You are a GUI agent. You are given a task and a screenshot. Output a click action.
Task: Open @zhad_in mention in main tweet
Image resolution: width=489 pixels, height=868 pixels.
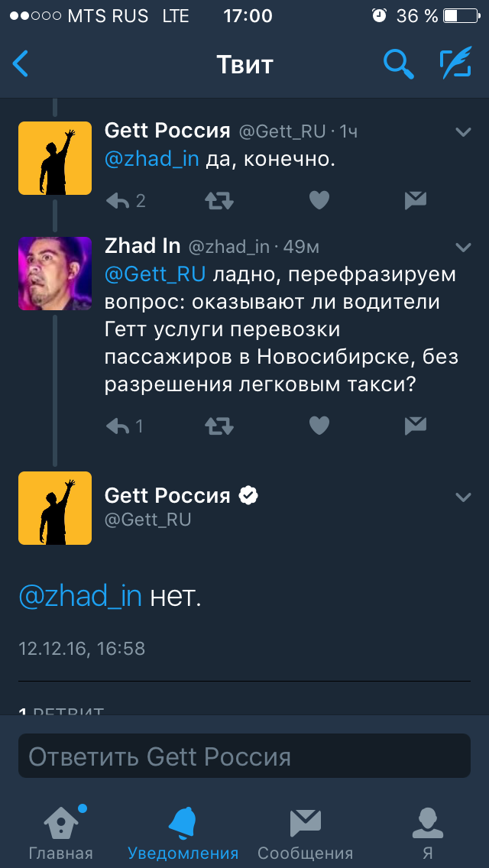80,597
